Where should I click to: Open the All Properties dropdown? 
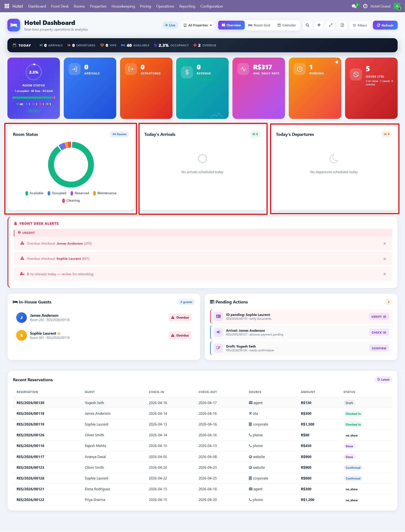tap(197, 25)
